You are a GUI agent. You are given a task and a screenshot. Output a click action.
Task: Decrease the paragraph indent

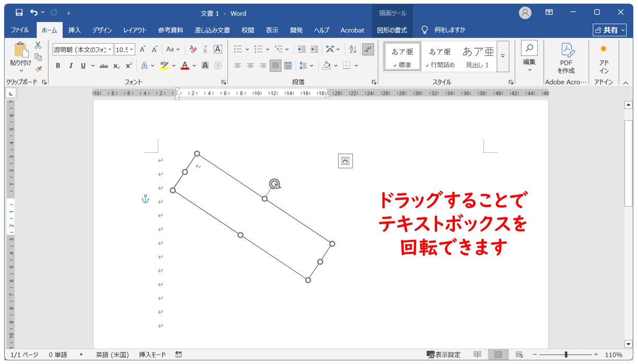[302, 50]
